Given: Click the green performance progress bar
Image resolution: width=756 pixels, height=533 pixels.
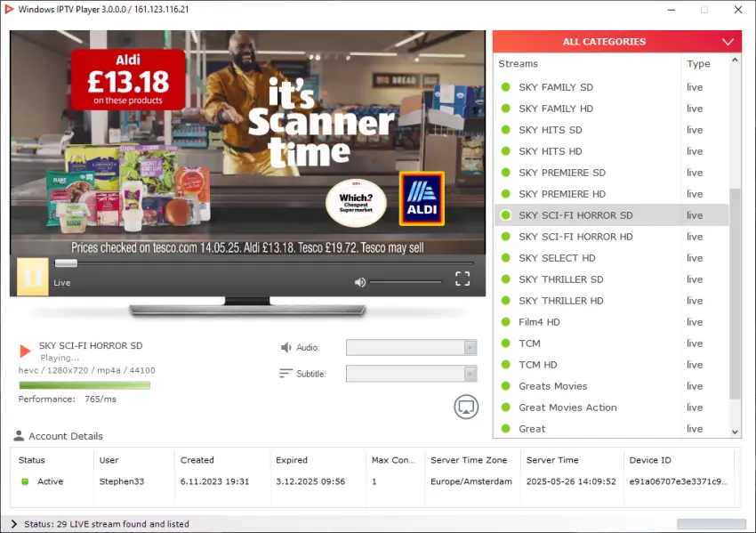Looking at the screenshot, I should tap(84, 385).
